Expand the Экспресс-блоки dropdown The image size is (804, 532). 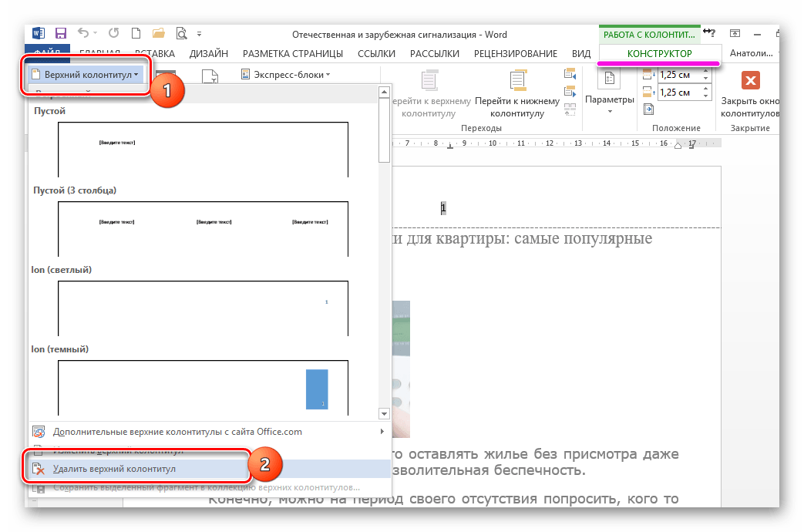click(285, 75)
